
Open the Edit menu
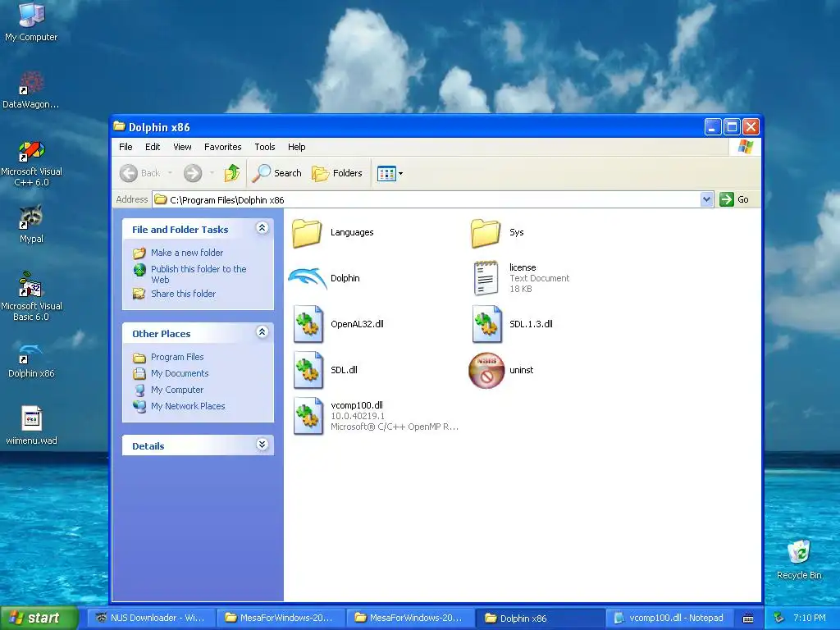click(153, 147)
